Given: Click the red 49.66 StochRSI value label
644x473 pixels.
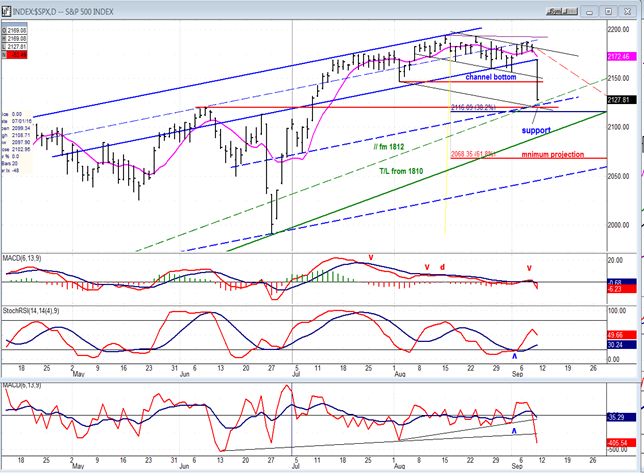Looking at the screenshot, I should 621,335.
